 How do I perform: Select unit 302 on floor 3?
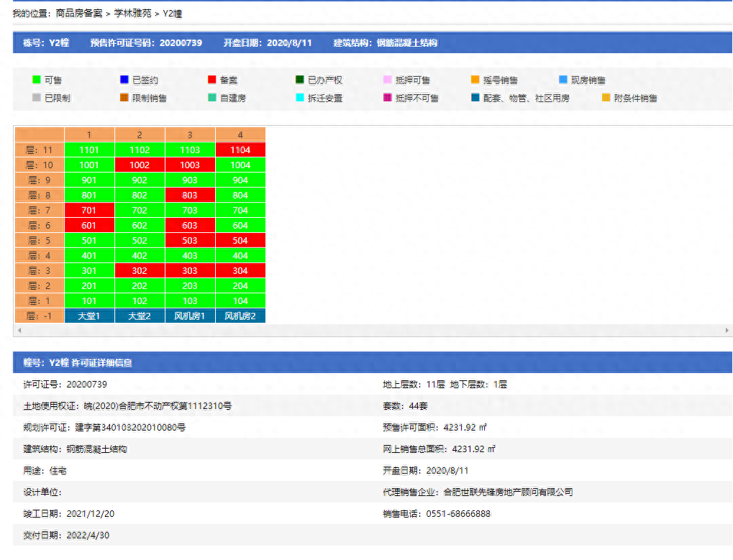point(140,271)
